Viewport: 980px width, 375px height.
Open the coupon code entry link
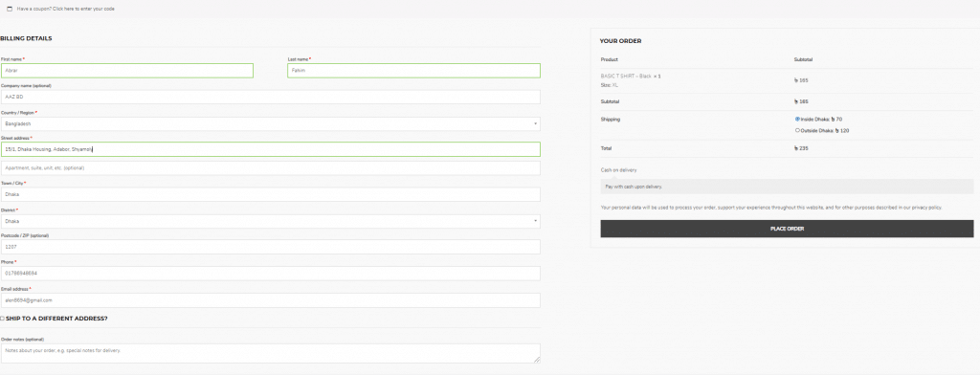click(x=66, y=9)
